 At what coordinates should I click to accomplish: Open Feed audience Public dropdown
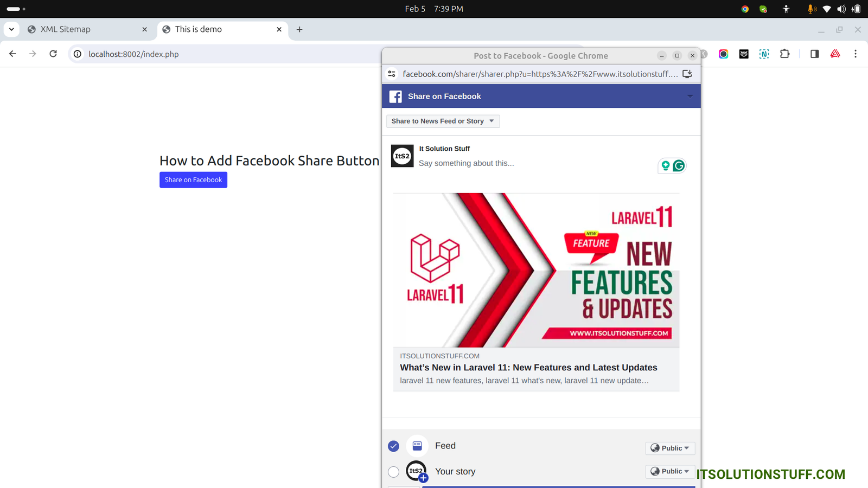pos(670,448)
